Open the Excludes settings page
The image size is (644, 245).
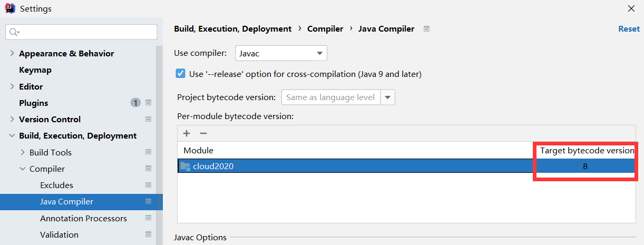pyautogui.click(x=56, y=185)
